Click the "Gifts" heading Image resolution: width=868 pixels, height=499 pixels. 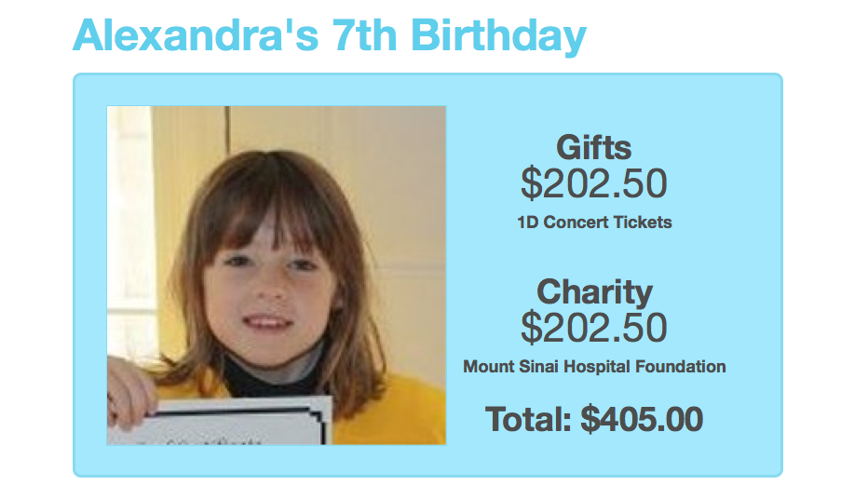[593, 148]
